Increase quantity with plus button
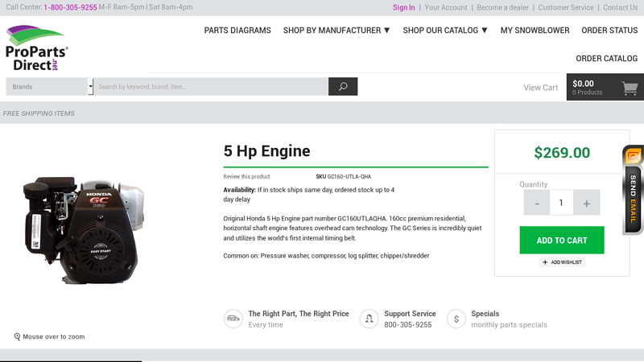This screenshot has width=644, height=362. [587, 203]
